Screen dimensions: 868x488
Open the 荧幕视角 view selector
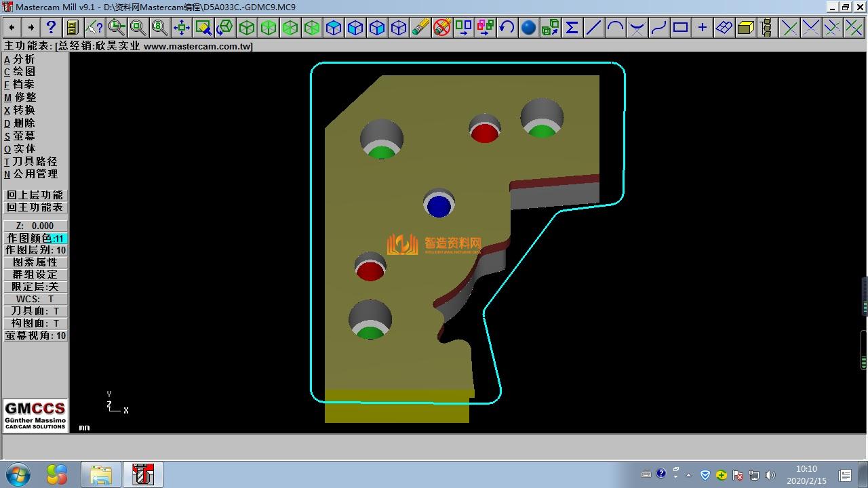pos(35,335)
